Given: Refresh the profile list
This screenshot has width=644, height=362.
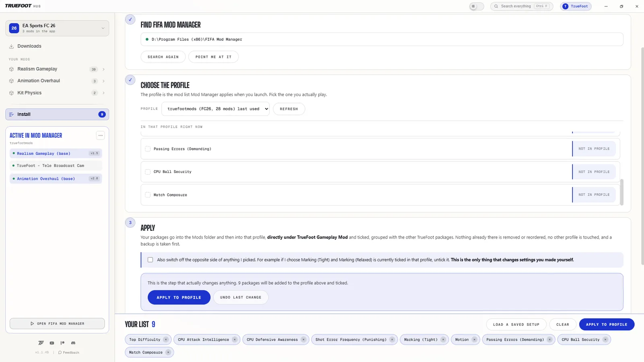Looking at the screenshot, I should pos(289,109).
